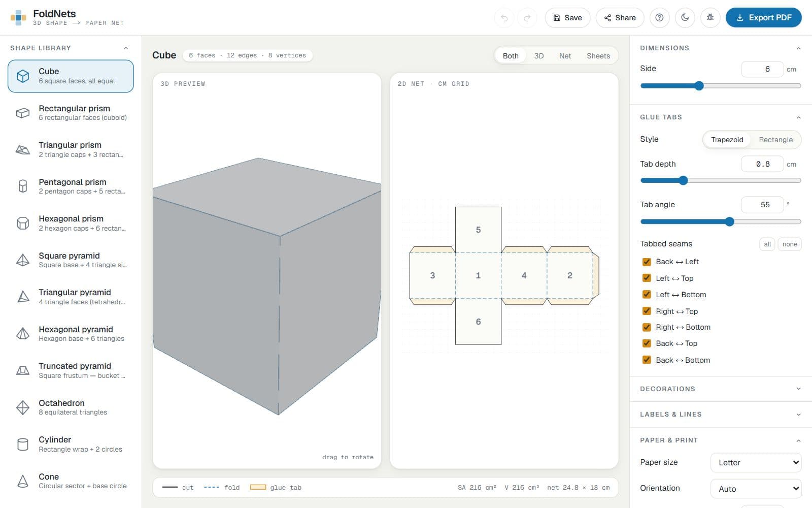Toggle dark mode moon icon
812x508 pixels.
tap(685, 18)
